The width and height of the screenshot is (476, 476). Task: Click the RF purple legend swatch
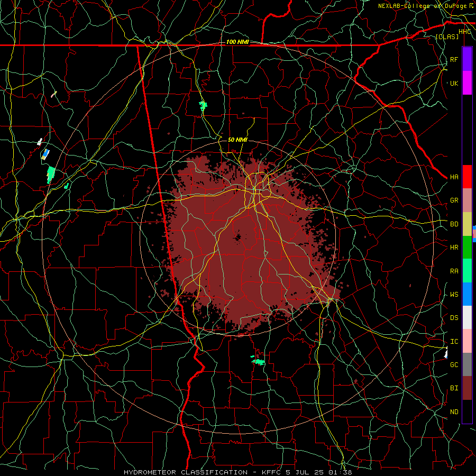(x=467, y=59)
